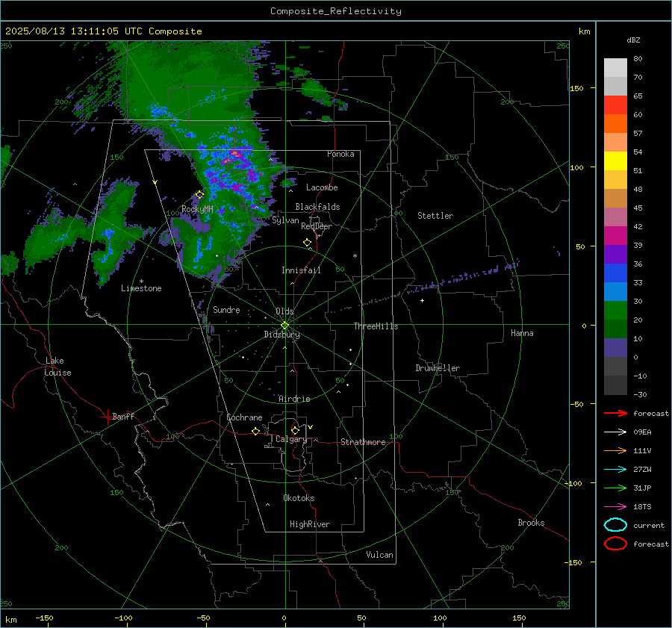Screen dimensions: 672x628
Task: Click the Sundre city label
Action: 226,309
